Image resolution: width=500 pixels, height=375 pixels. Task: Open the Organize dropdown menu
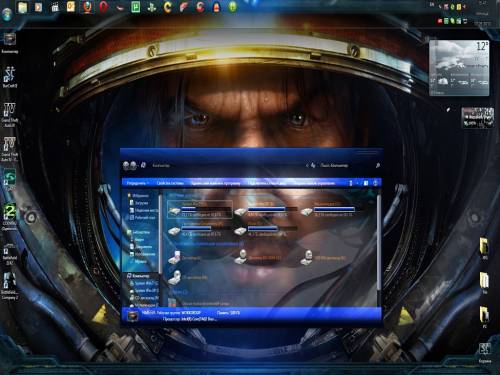[x=137, y=183]
